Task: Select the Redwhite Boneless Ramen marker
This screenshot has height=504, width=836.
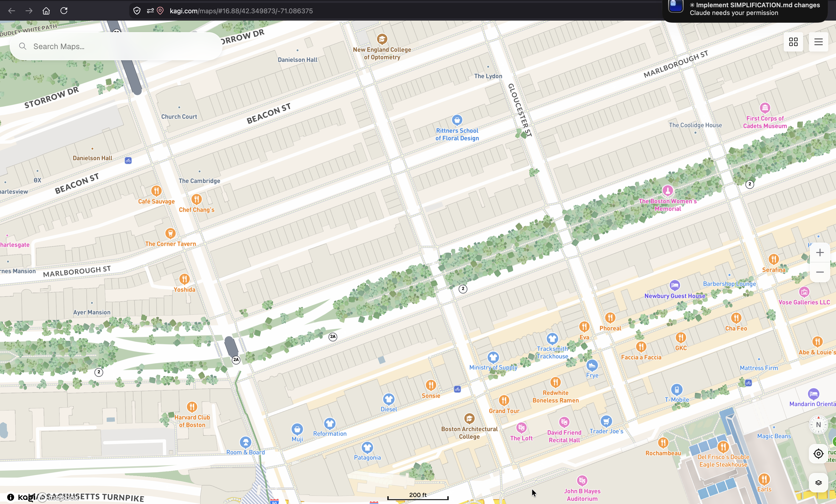Action: [x=555, y=383]
